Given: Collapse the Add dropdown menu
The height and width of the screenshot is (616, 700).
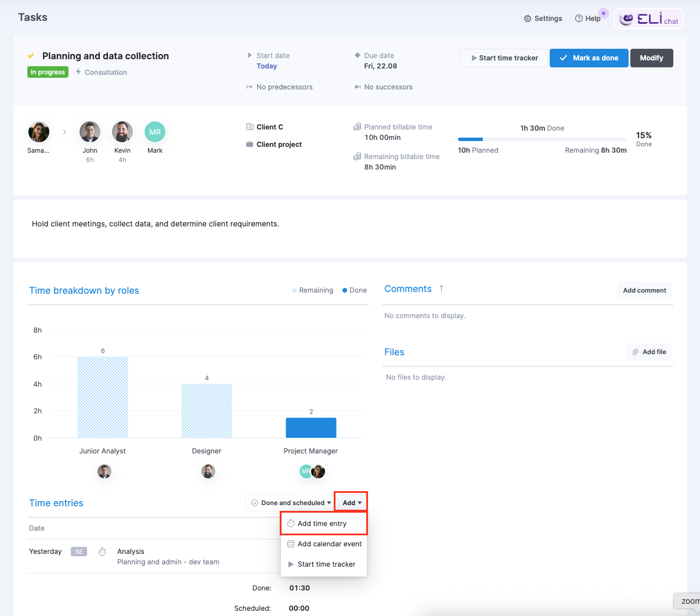Looking at the screenshot, I should [352, 503].
